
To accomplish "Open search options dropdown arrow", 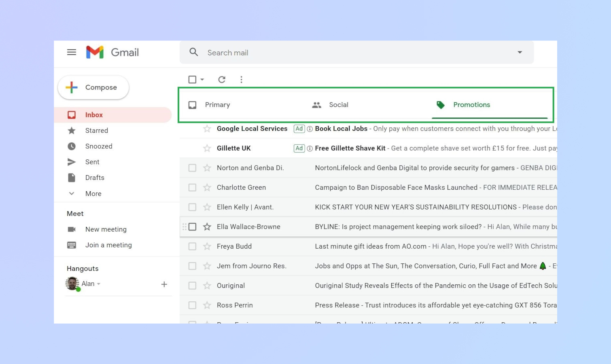I will pos(520,52).
